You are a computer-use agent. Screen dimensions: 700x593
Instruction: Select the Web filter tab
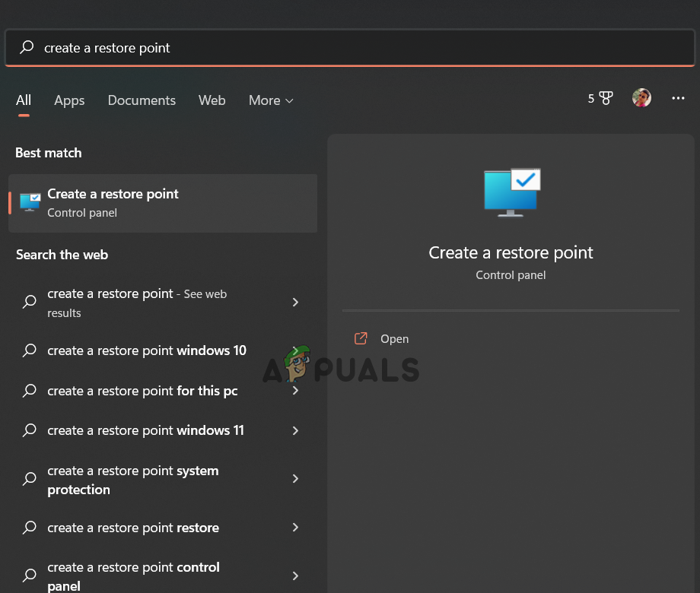pos(212,100)
